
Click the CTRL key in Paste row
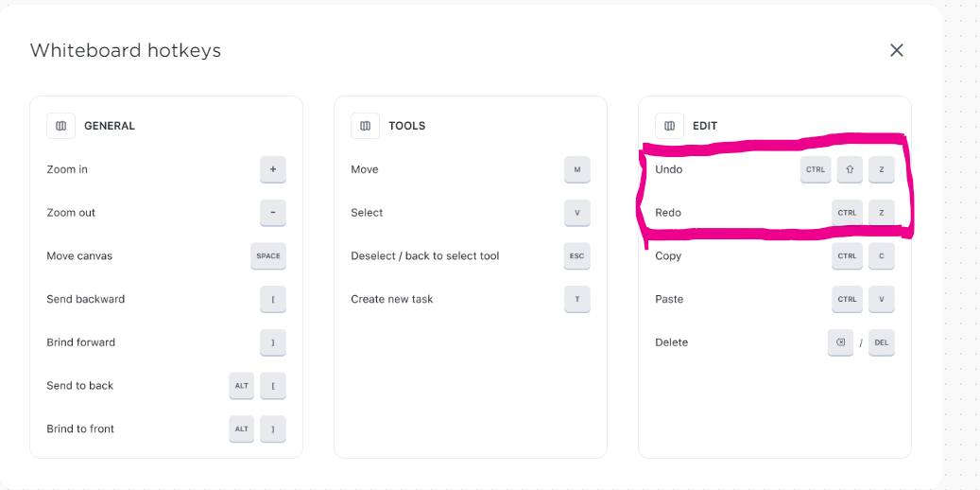(x=847, y=299)
